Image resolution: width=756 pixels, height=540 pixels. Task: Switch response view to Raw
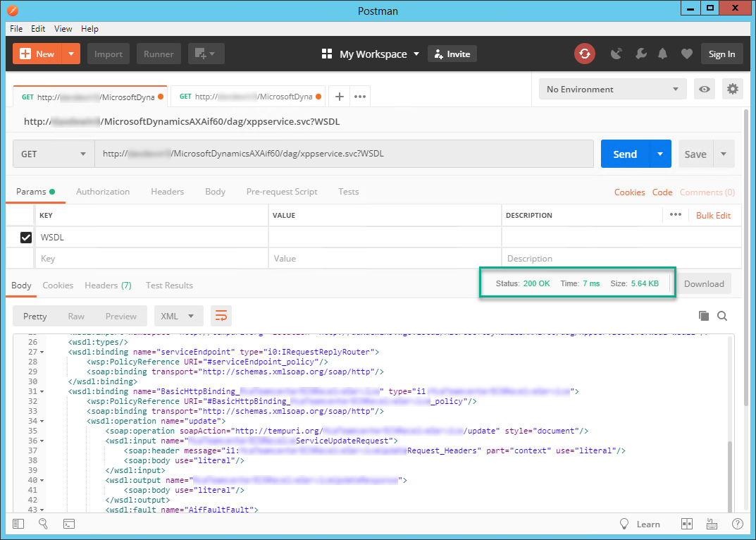coord(76,316)
